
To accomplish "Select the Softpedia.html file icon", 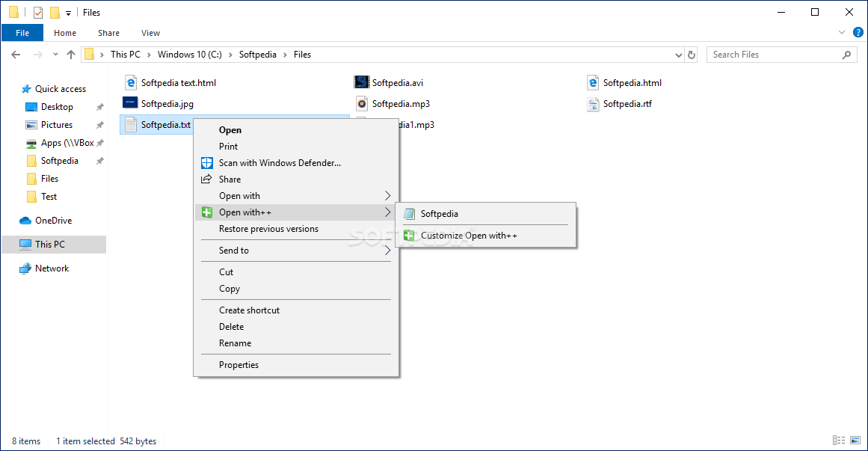I will coord(593,82).
